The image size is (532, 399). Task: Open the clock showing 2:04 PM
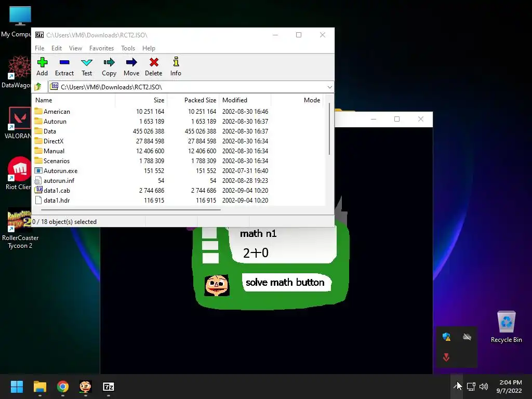509,387
